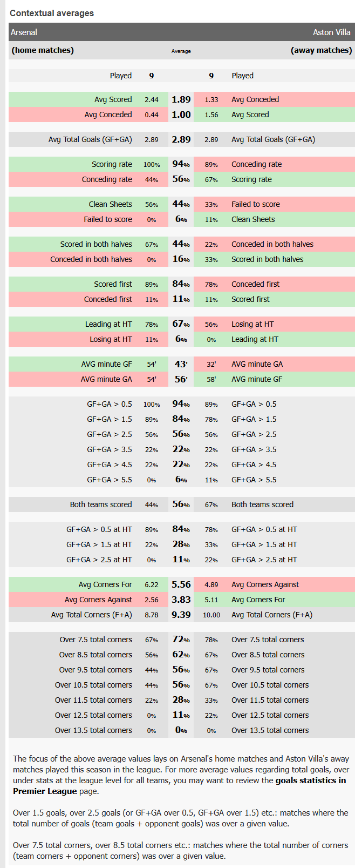Viewport: 362px width, 868px height.
Task: Click the (away matches) label
Action: [321, 50]
